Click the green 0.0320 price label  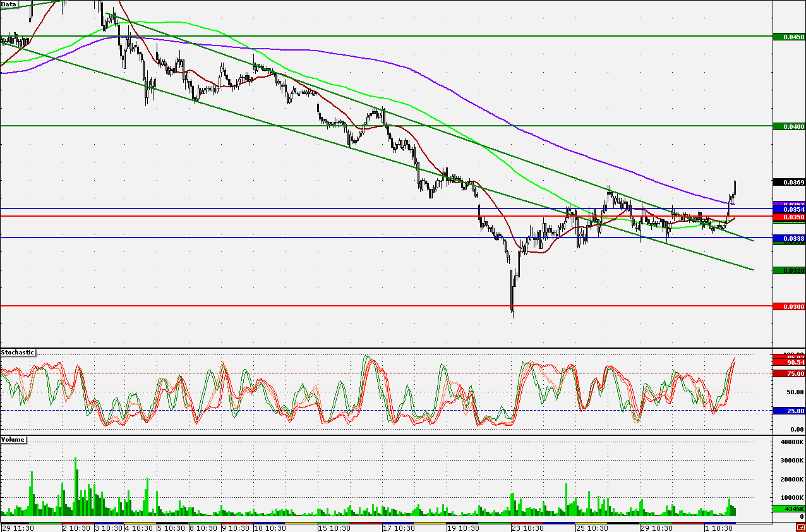(790, 270)
